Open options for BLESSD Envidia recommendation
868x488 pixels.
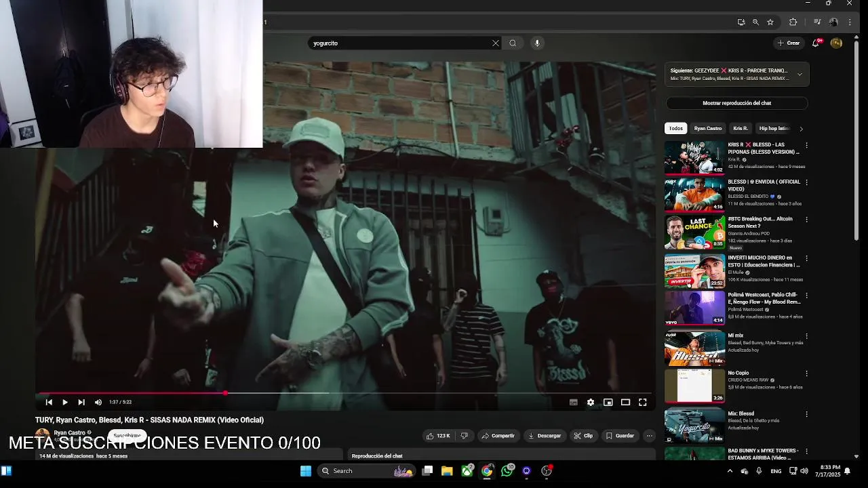click(x=806, y=183)
